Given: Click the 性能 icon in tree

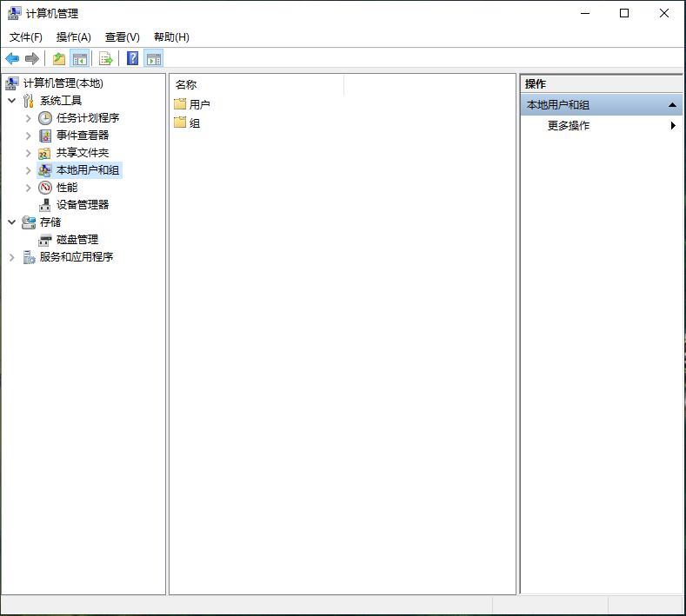Looking at the screenshot, I should pyautogui.click(x=45, y=188).
